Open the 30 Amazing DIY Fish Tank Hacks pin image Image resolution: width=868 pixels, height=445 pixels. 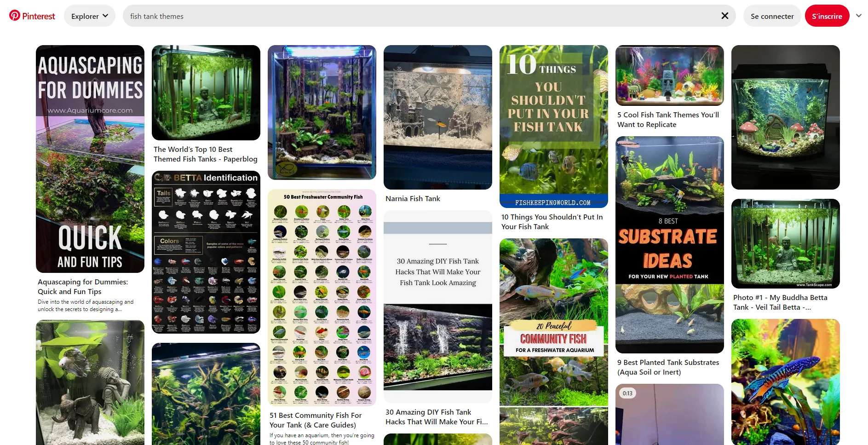click(438, 307)
